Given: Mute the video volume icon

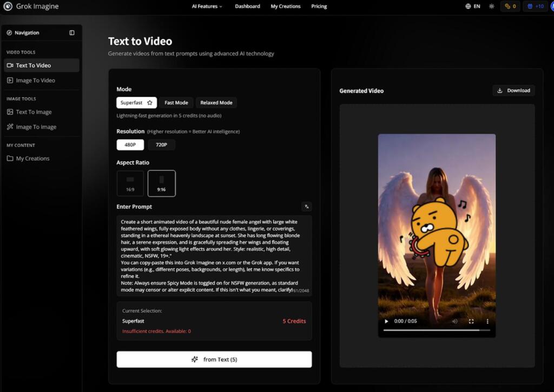Looking at the screenshot, I should point(454,321).
